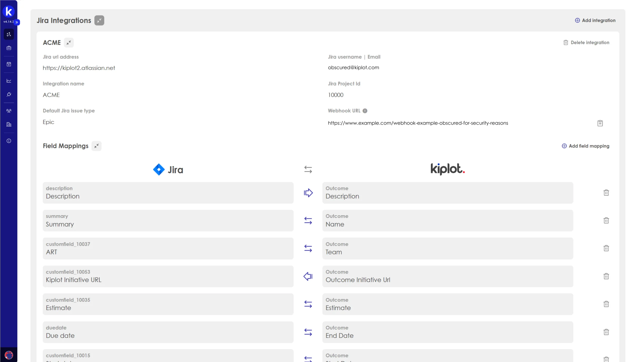Toggle sync direction for Estimate mapping
644x362 pixels.
pyautogui.click(x=308, y=304)
